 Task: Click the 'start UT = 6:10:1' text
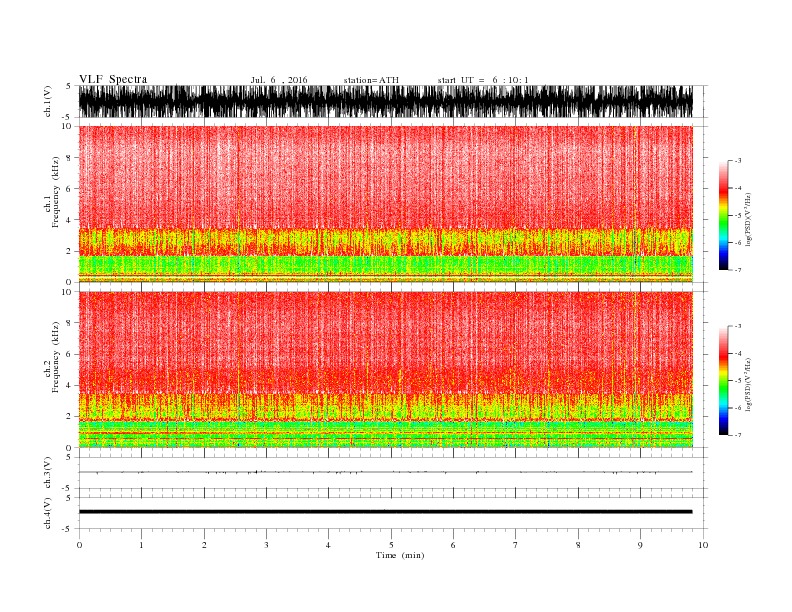tap(483, 80)
